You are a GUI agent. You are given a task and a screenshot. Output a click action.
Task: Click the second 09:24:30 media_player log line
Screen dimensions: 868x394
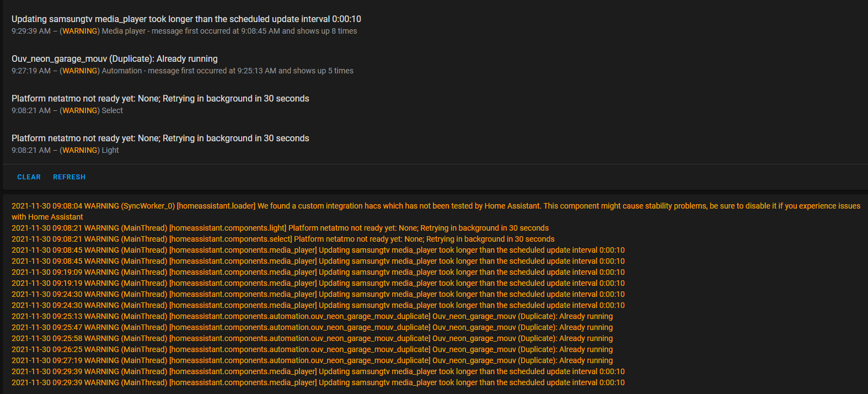pos(318,305)
